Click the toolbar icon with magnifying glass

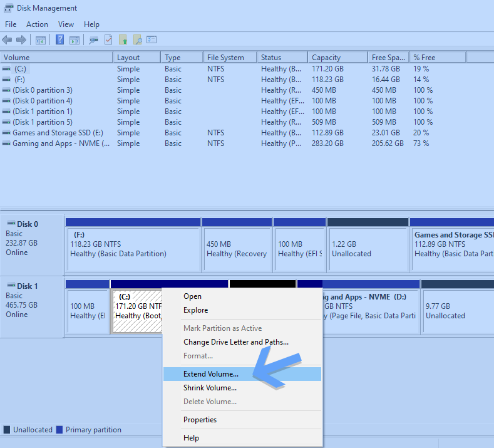click(x=137, y=39)
